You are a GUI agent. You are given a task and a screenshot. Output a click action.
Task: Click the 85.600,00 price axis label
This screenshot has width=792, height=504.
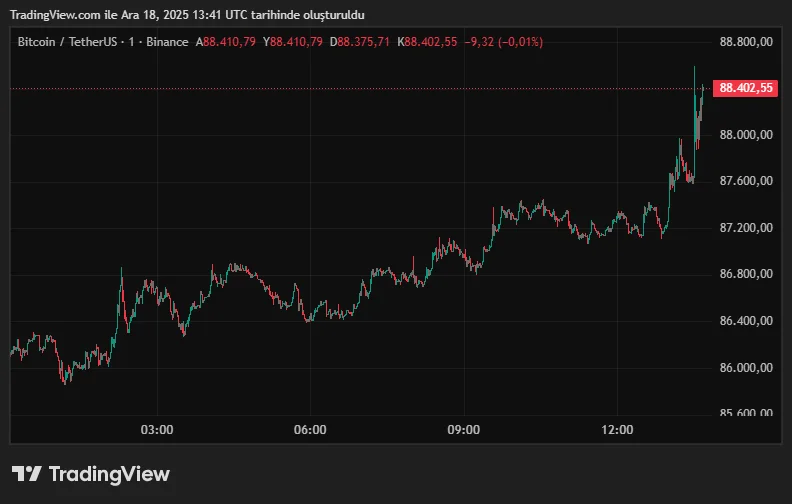point(746,413)
